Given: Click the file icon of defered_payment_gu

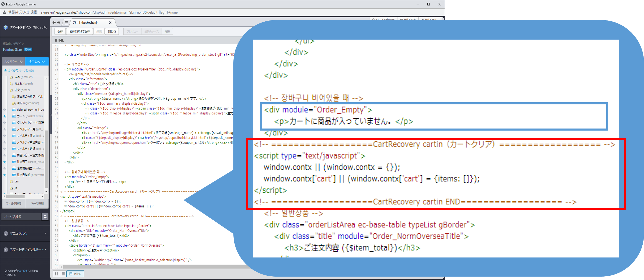Looking at the screenshot, I should click(x=14, y=110).
